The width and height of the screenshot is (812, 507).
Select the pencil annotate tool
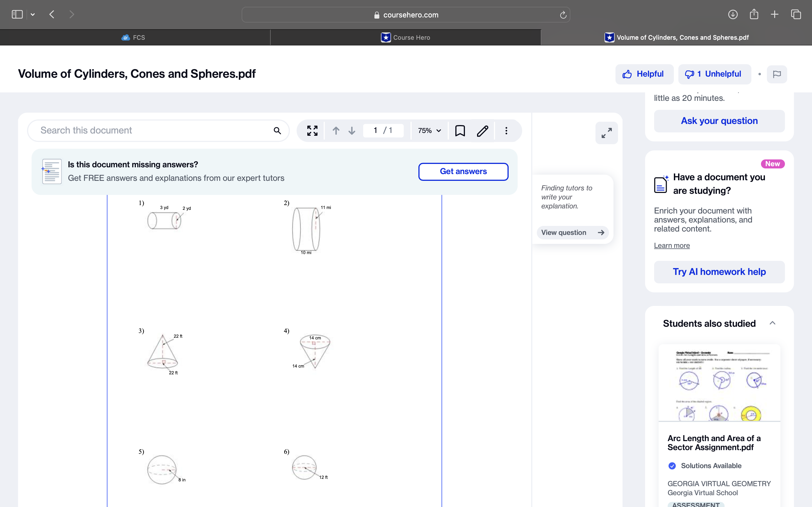[482, 130]
